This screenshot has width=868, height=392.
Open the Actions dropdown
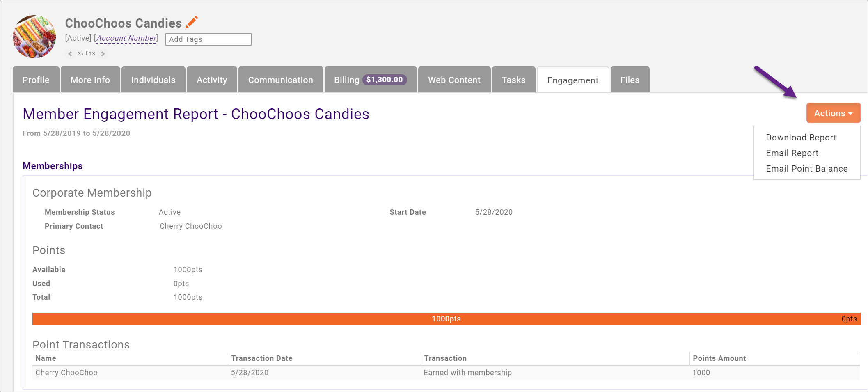pos(833,113)
